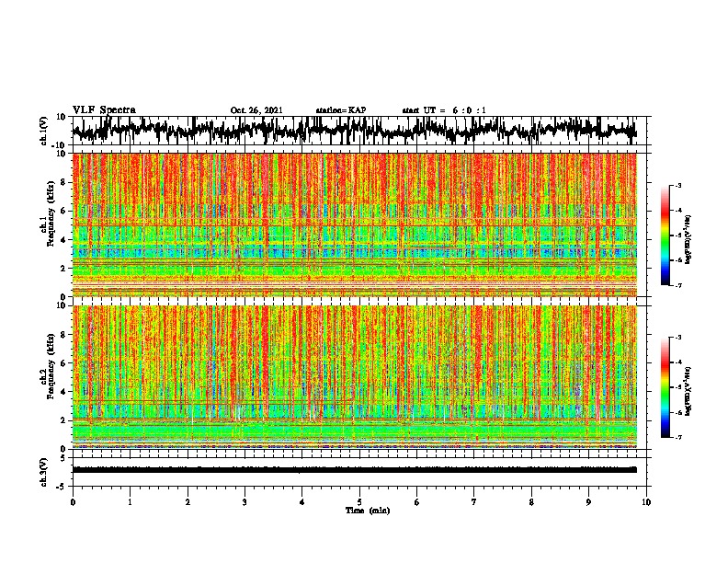Image resolution: width=728 pixels, height=563 pixels.
Task: Click the ch.2 spectrogram panel
Action: pos(355,377)
